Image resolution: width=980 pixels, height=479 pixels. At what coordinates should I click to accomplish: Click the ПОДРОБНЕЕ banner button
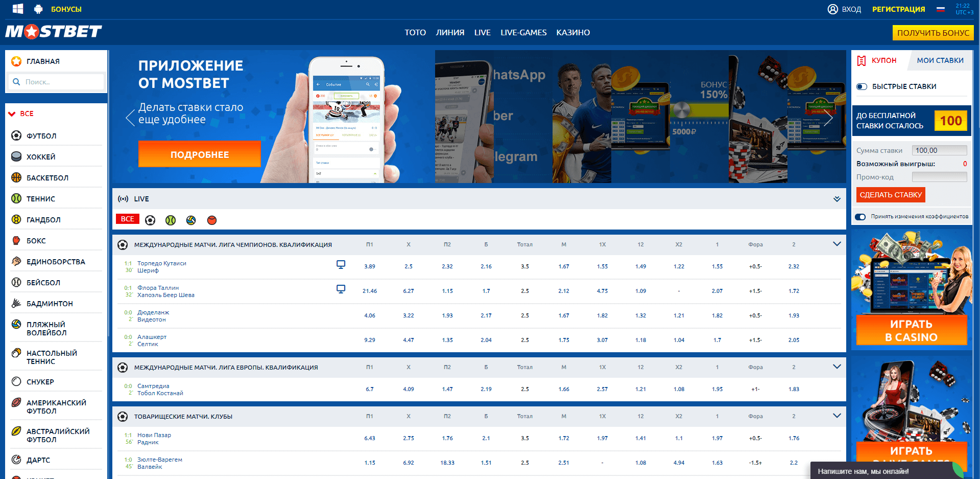[x=200, y=154]
